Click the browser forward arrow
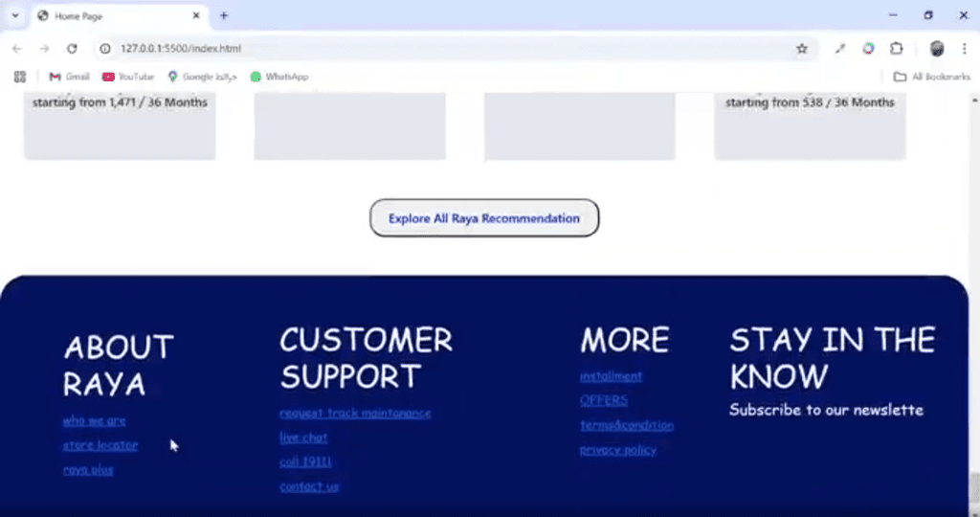The width and height of the screenshot is (980, 517). click(x=44, y=48)
